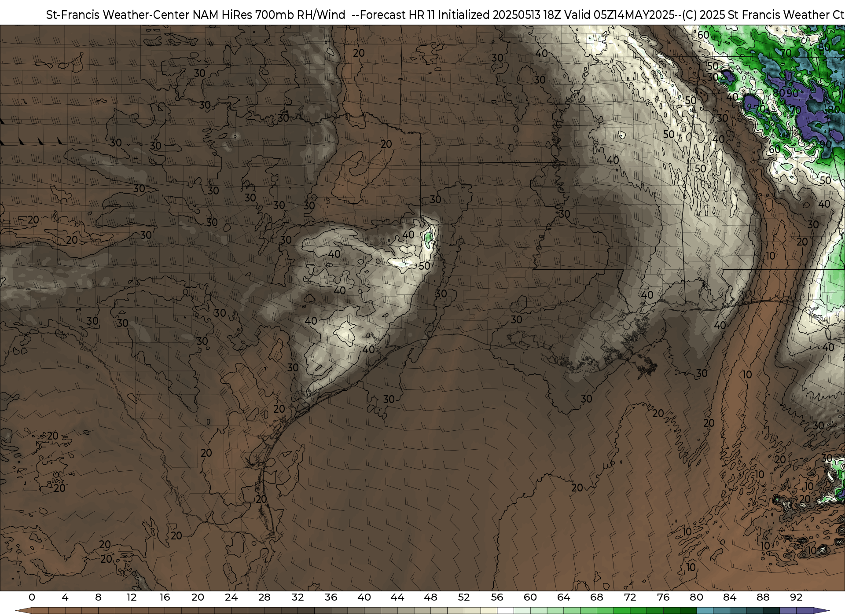Click the 'St-Francis Weather-Center' title text
This screenshot has width=845, height=616.
click(118, 15)
